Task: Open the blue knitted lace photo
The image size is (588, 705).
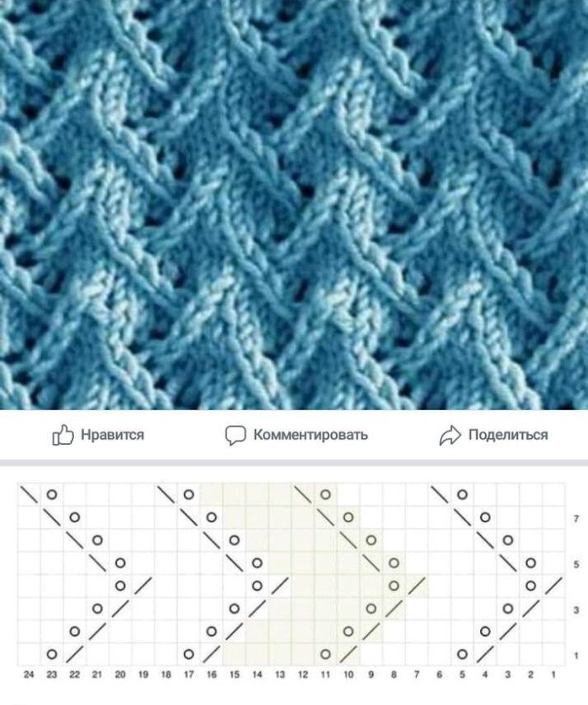Action: click(x=294, y=204)
